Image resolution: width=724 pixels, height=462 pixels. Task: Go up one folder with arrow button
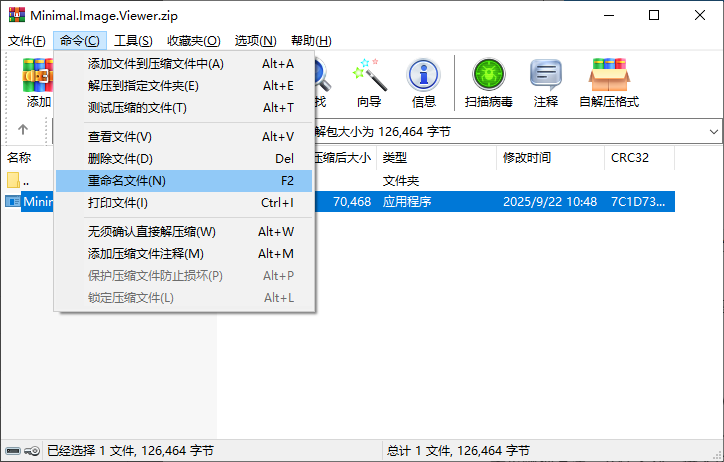23,131
